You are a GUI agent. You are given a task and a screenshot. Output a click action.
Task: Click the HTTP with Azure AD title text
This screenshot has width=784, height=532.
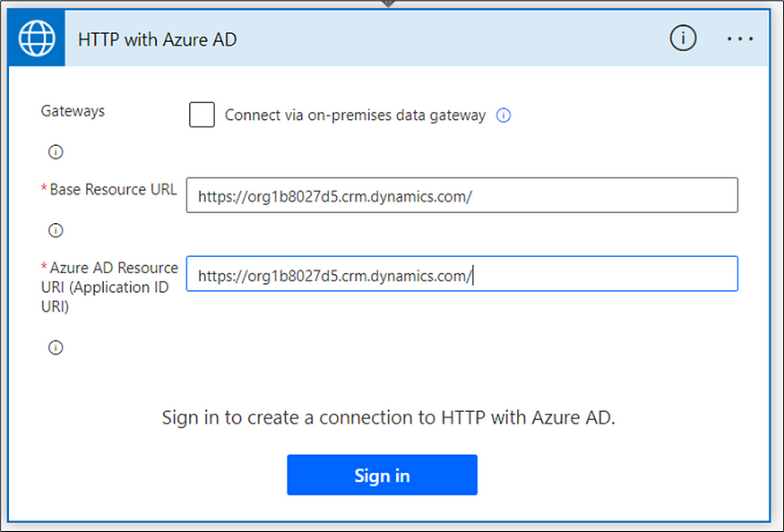click(158, 39)
